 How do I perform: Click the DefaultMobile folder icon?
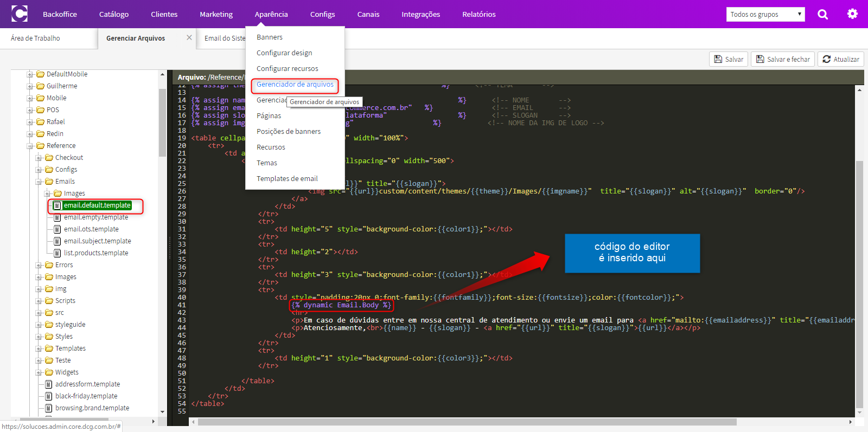pos(40,74)
